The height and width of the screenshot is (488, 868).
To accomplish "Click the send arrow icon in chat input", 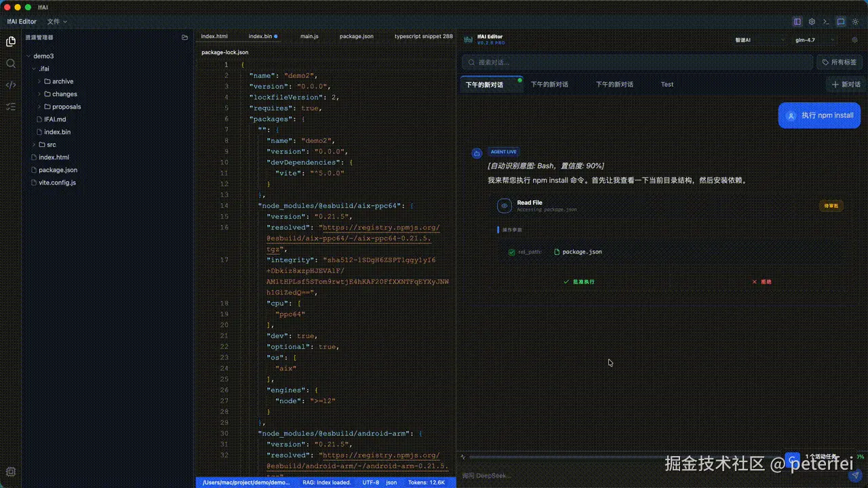I will click(856, 476).
